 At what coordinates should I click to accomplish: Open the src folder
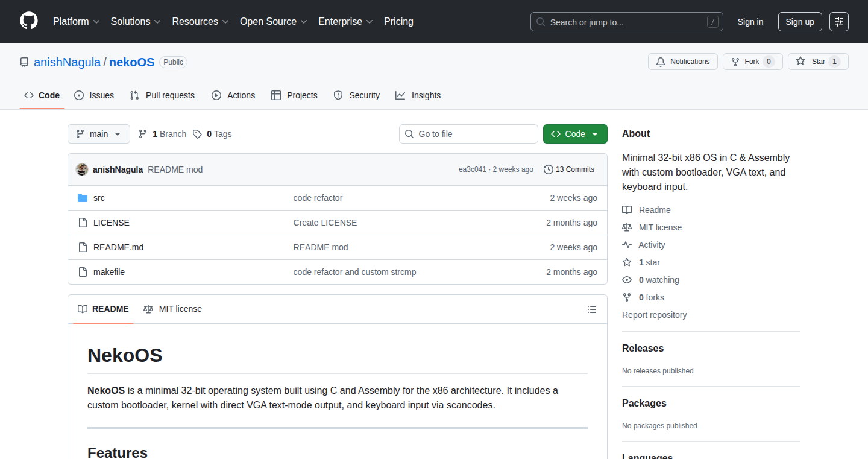tap(99, 198)
